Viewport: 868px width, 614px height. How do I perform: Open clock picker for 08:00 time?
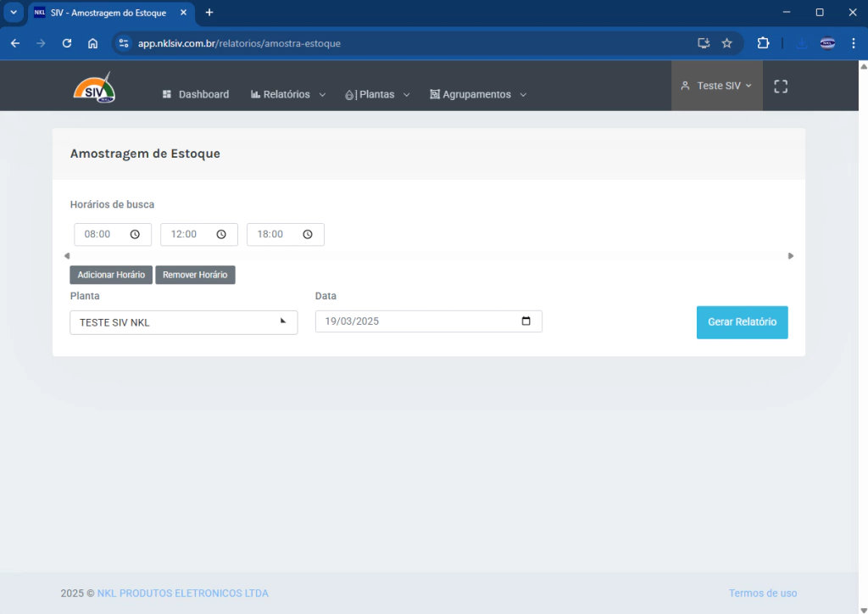pyautogui.click(x=135, y=235)
